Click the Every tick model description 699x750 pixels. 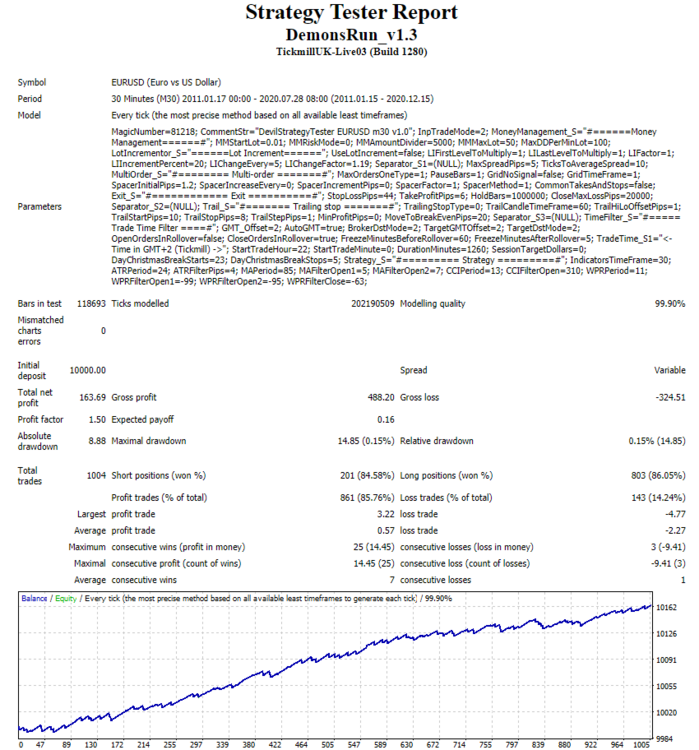point(259,115)
